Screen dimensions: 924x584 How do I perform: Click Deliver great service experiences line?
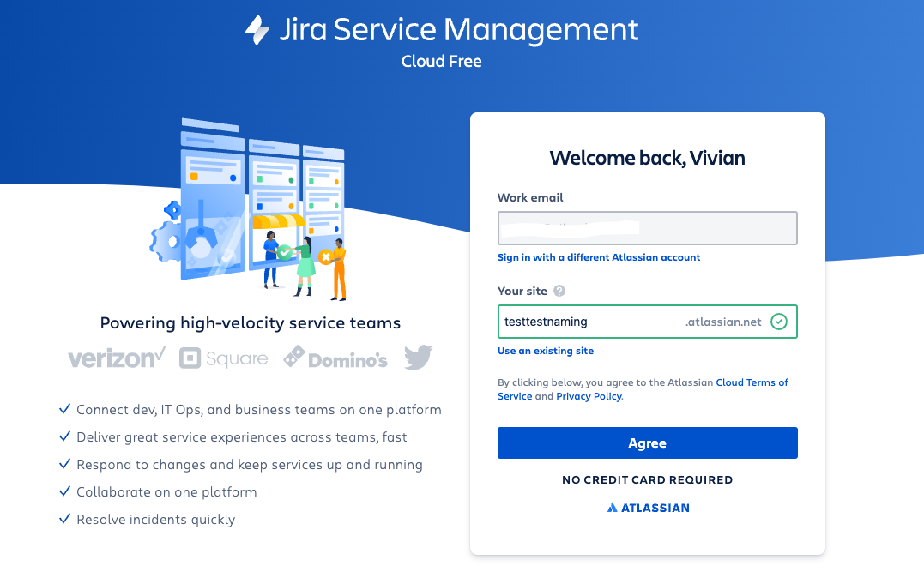242,437
